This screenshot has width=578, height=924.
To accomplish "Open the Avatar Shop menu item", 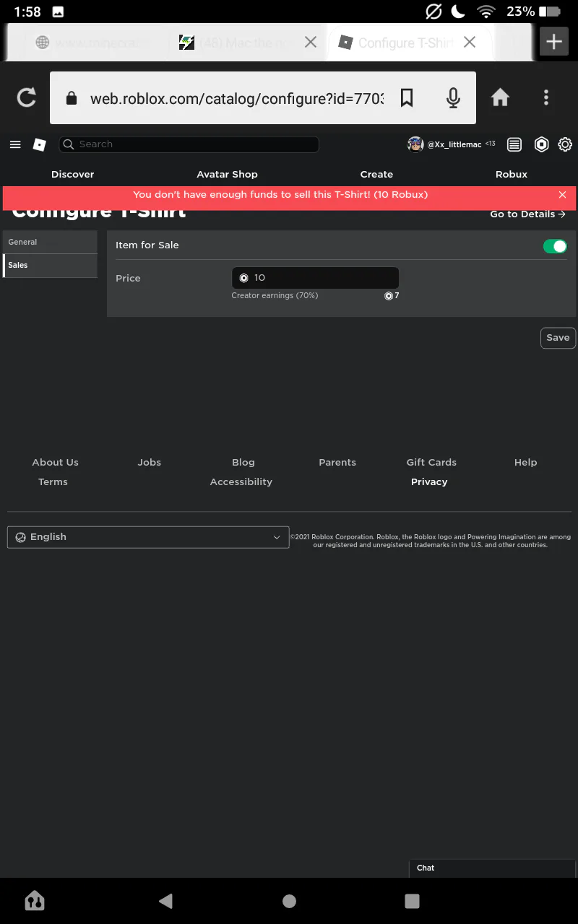I will pyautogui.click(x=227, y=174).
